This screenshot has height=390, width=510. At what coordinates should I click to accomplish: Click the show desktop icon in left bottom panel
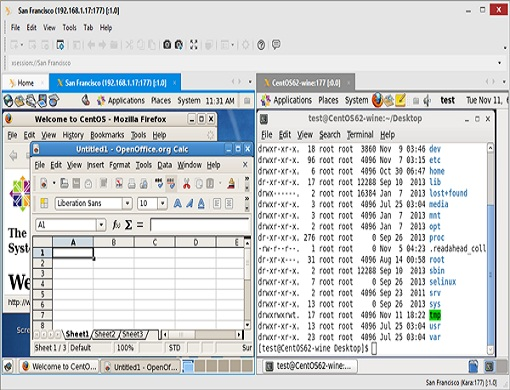point(8,366)
